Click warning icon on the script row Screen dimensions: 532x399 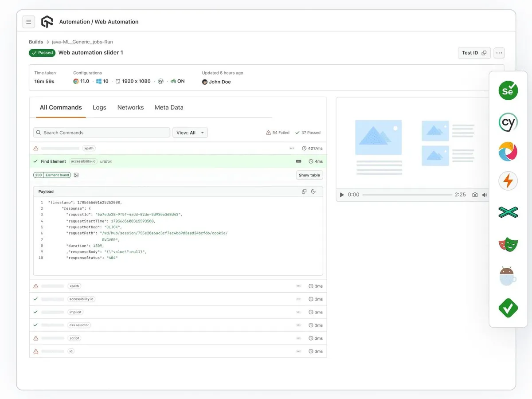(x=36, y=338)
